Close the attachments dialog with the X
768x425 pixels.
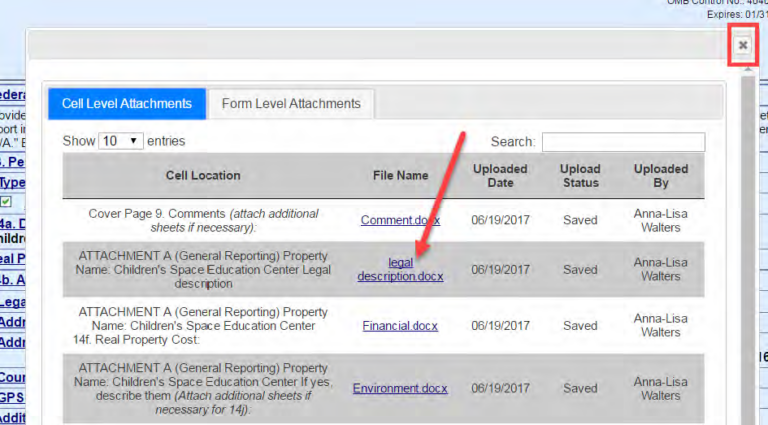click(x=742, y=46)
